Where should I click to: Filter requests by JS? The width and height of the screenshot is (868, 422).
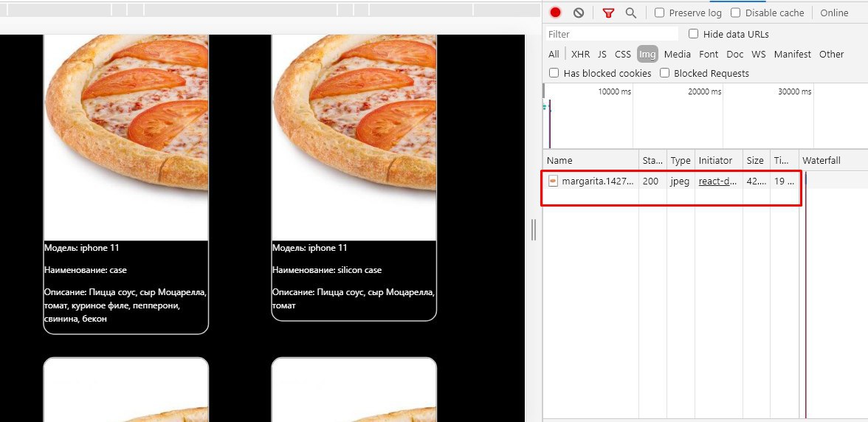[x=602, y=54]
